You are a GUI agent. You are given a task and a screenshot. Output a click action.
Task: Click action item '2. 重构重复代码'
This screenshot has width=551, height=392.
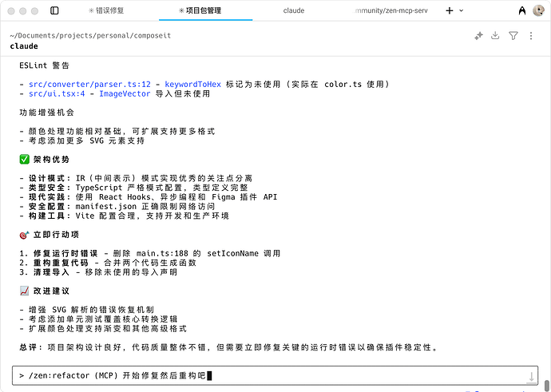pos(108,263)
